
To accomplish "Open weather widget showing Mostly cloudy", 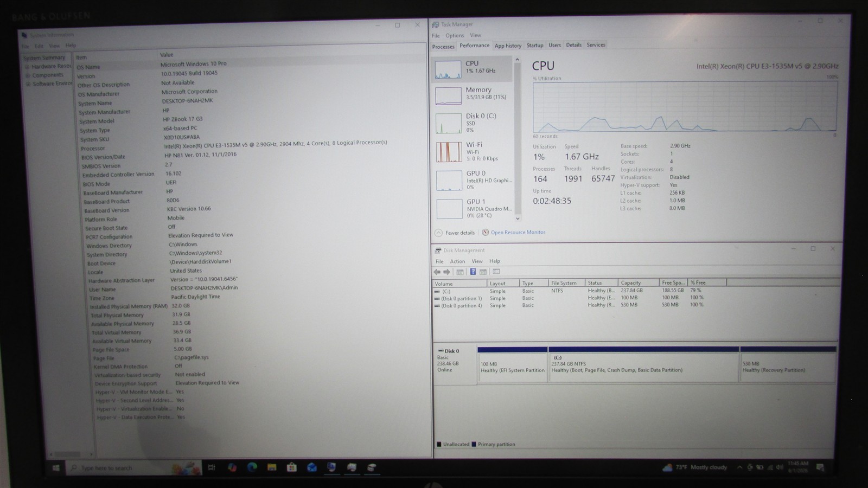I will 694,467.
